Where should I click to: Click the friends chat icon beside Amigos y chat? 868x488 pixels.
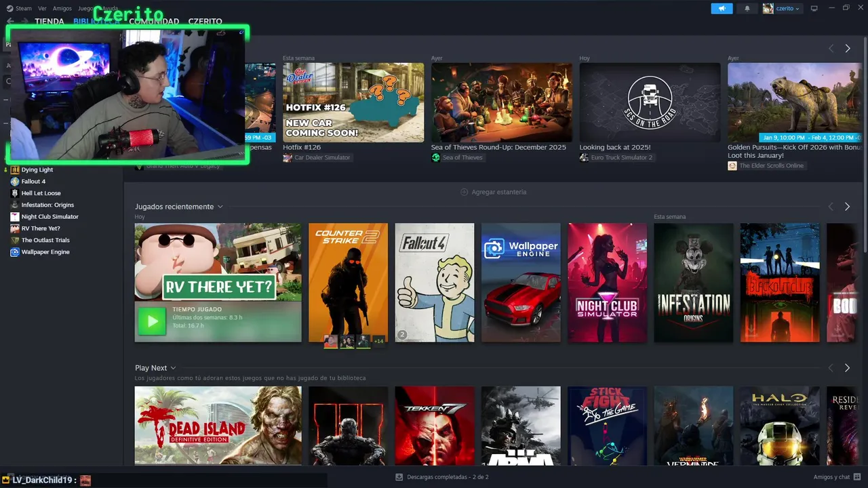pyautogui.click(x=858, y=477)
